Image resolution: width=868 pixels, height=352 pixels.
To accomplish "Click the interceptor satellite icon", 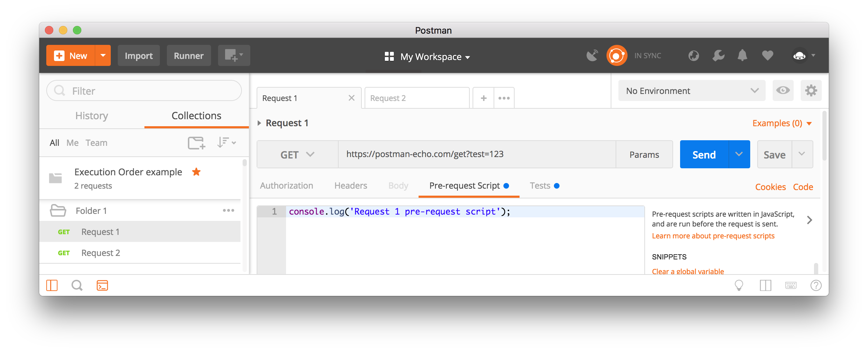I will [592, 55].
